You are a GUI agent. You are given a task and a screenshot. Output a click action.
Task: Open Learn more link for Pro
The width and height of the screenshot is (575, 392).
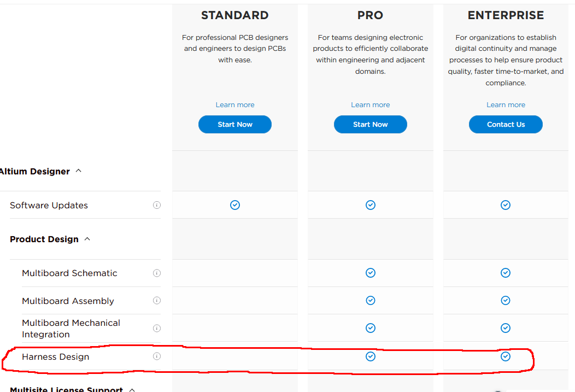point(371,105)
